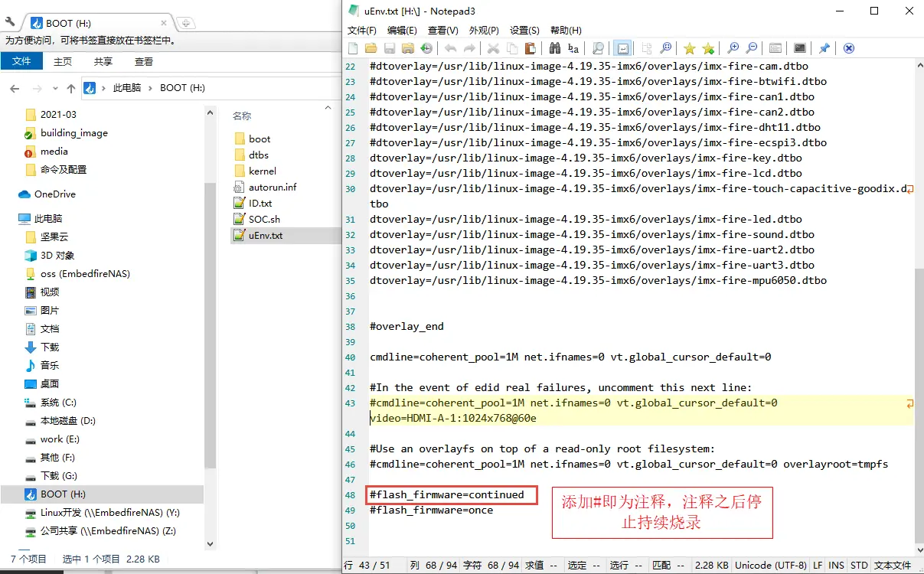This screenshot has width=924, height=574.
Task: Open the 文件(F) menu in Notepad3
Action: click(x=362, y=31)
